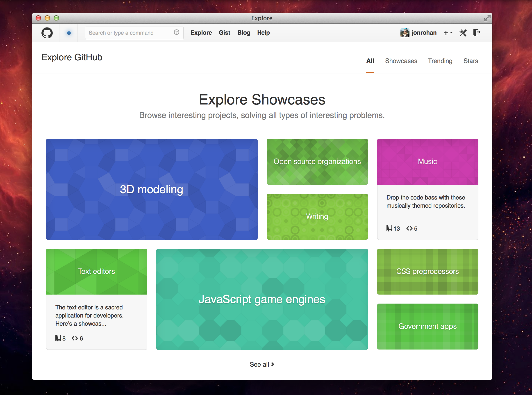The width and height of the screenshot is (532, 395).
Task: Open the 3D modeling showcase tile
Action: coord(152,189)
